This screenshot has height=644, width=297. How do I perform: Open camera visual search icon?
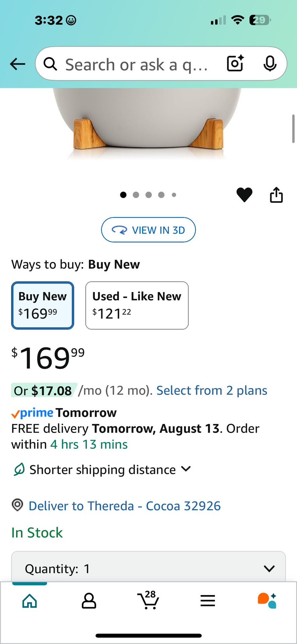[235, 63]
